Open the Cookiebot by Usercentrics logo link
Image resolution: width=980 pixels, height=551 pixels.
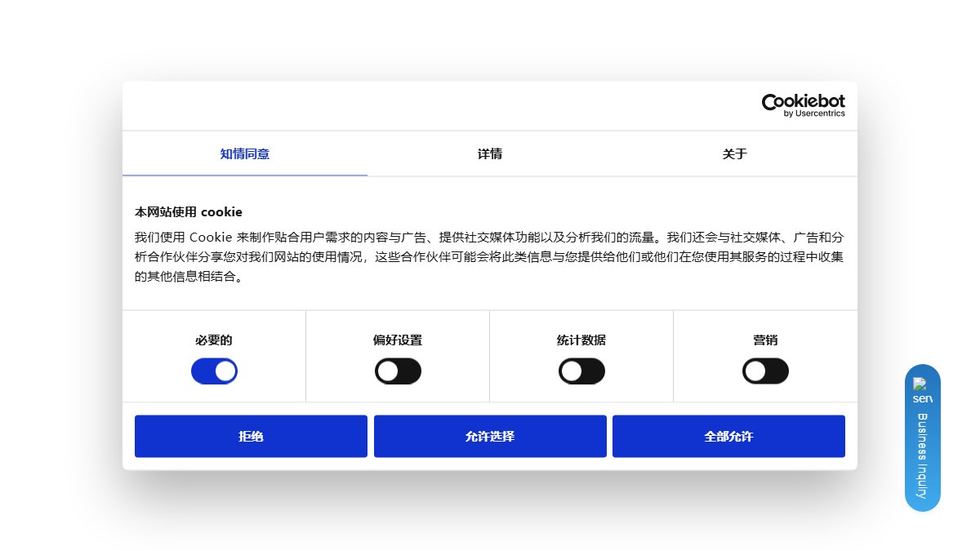pos(804,105)
